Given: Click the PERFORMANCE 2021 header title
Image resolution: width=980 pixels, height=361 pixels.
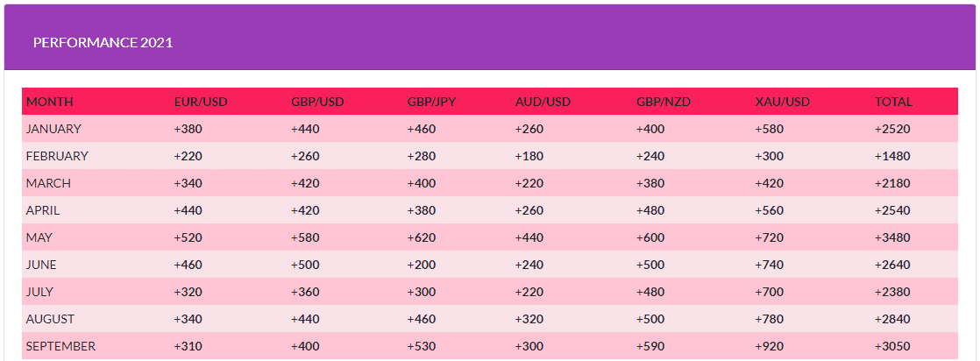Looking at the screenshot, I should pyautogui.click(x=103, y=42).
